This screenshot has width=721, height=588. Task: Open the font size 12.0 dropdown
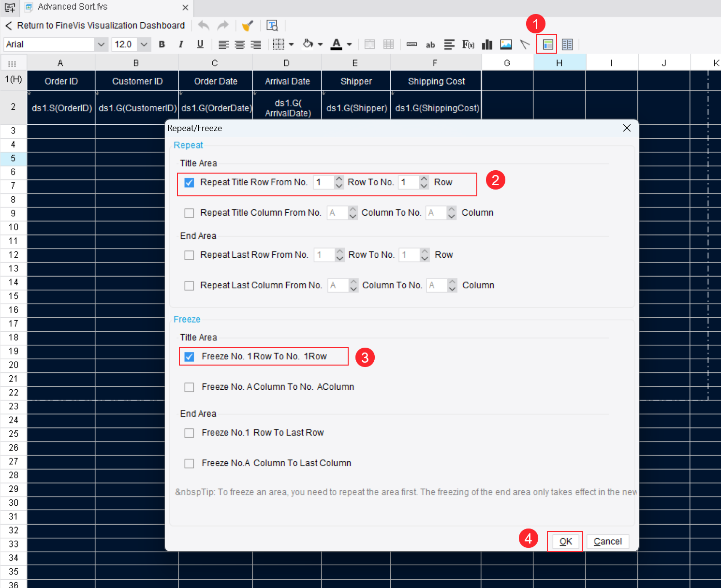coord(144,44)
